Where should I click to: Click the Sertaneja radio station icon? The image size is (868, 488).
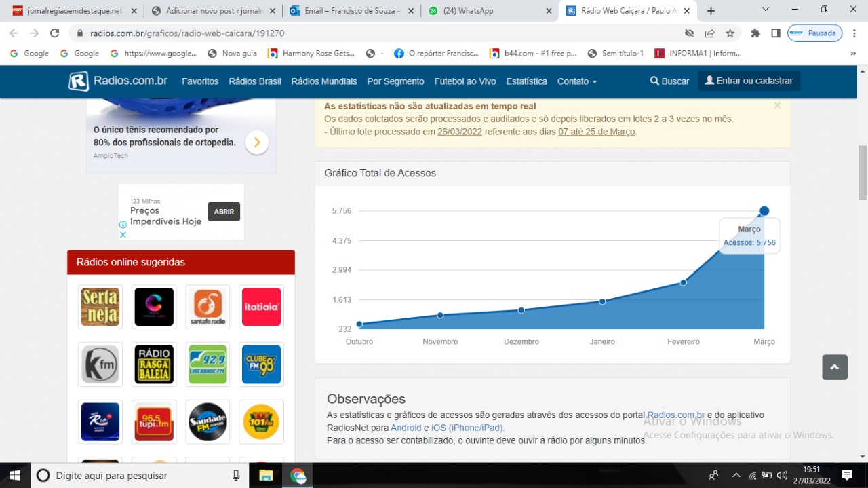(100, 307)
